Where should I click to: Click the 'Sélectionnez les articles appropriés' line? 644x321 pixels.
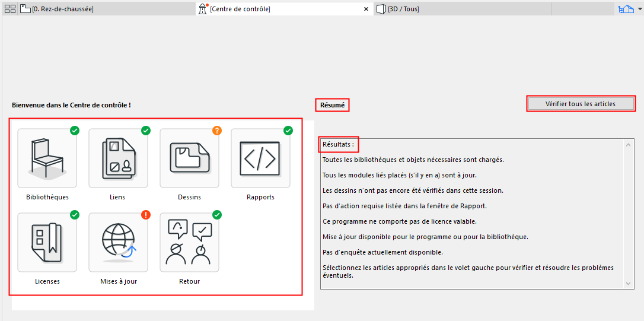[x=468, y=271]
